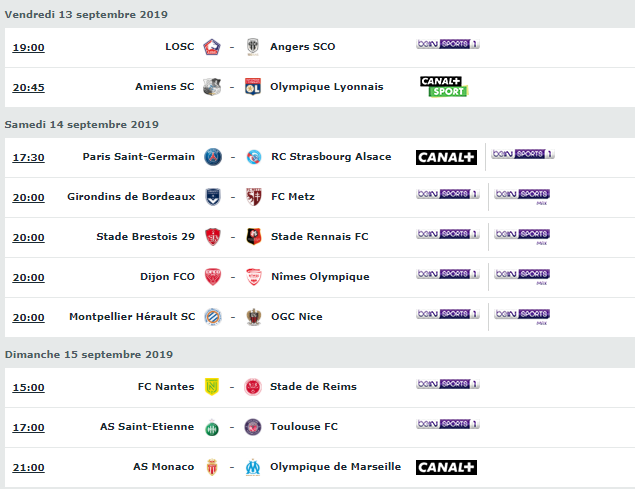
Task: Click the Olympique Lyonnais crest
Action: (x=253, y=87)
